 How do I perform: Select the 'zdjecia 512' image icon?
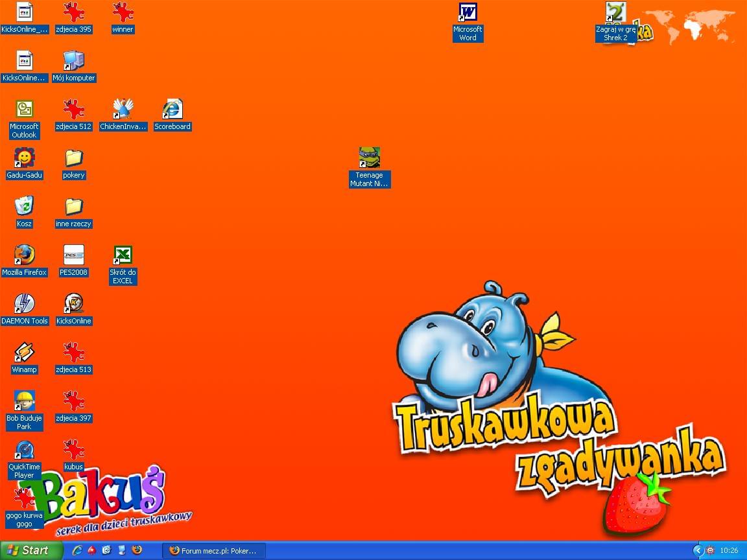coord(73,115)
